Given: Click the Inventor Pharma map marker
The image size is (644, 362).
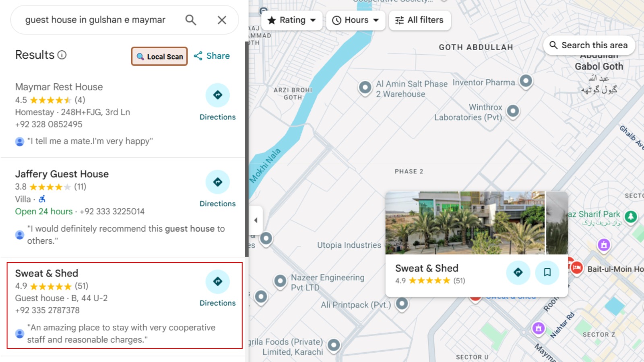Looking at the screenshot, I should pos(526,81).
